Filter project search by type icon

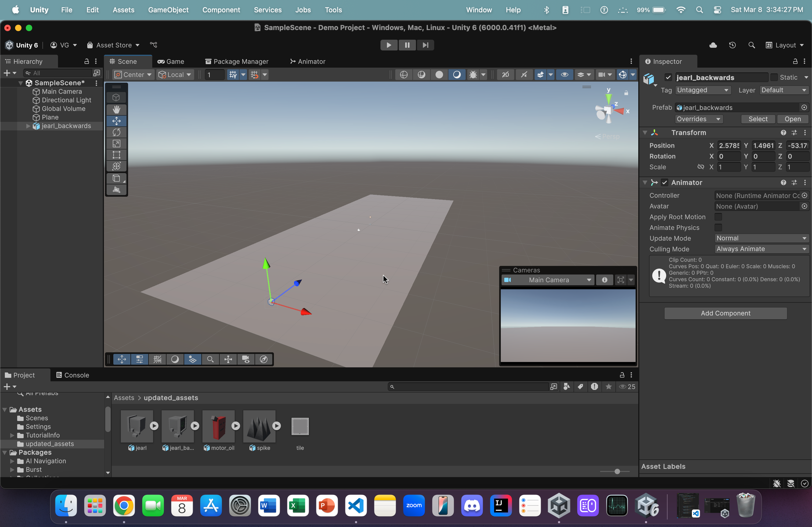point(567,387)
